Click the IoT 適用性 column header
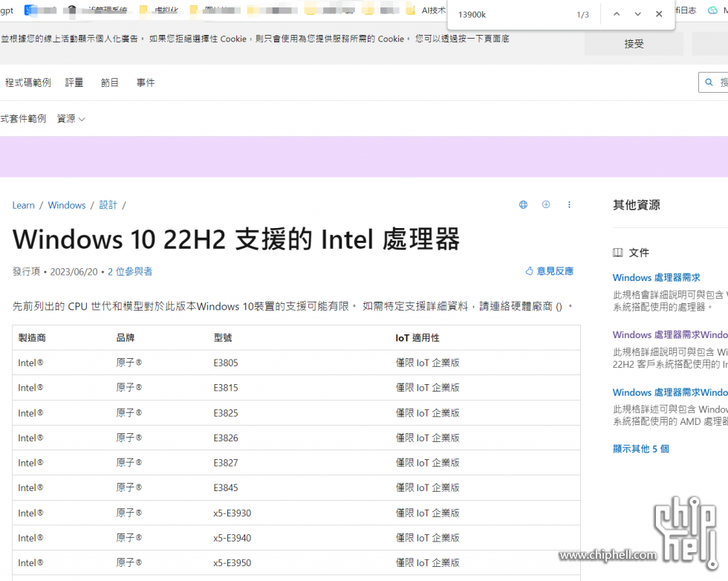The image size is (728, 581). [x=417, y=338]
